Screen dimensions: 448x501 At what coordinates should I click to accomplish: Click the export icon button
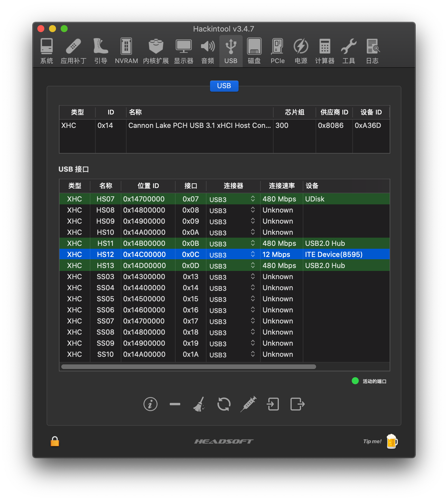tap(297, 404)
